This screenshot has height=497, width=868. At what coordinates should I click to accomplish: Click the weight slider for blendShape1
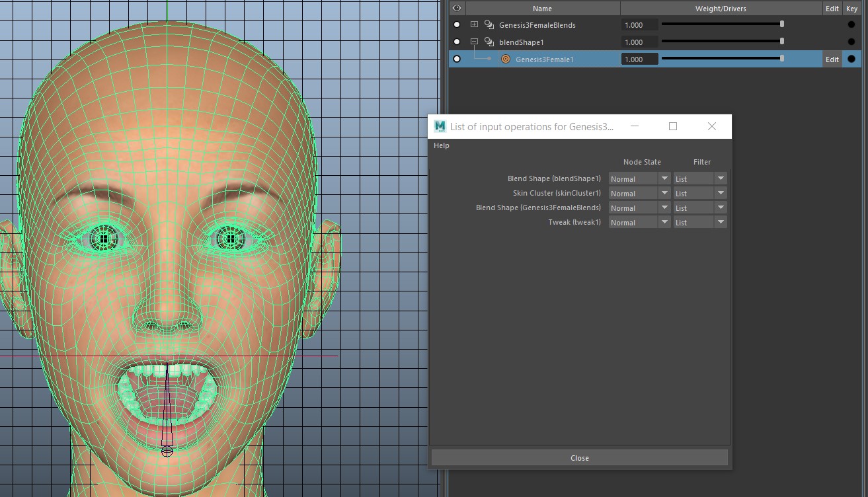[722, 41]
